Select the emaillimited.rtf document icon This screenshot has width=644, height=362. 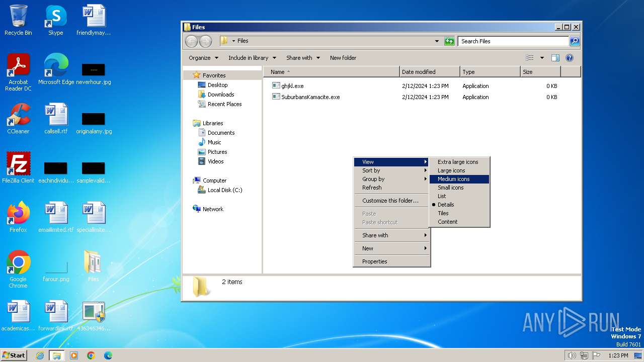[56, 217]
